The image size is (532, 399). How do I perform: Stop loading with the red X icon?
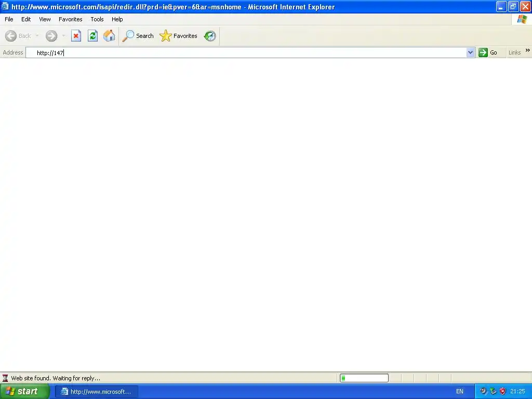point(76,36)
